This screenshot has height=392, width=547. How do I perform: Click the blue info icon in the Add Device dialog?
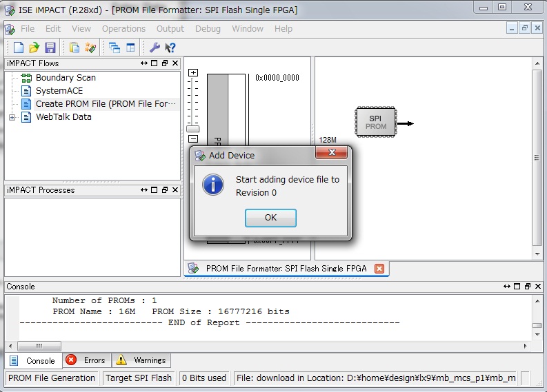click(213, 185)
